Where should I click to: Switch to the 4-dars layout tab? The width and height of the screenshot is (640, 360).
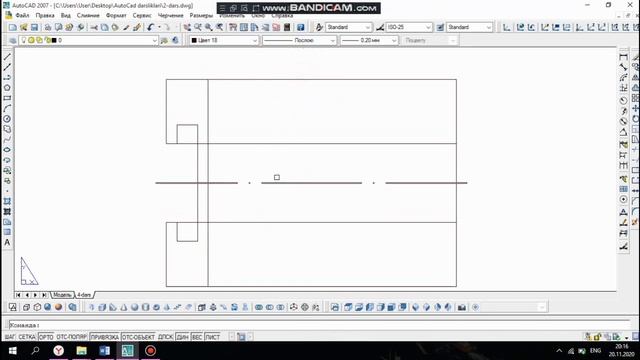click(x=84, y=295)
